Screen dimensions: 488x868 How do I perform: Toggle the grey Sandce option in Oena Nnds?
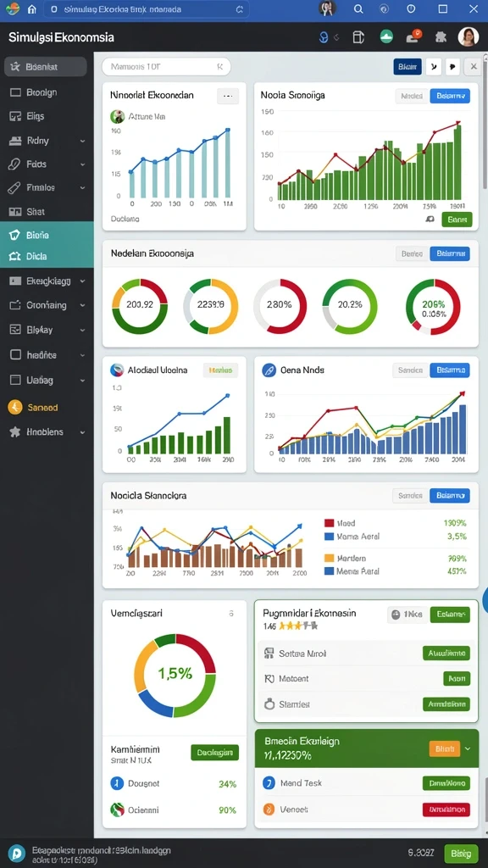(x=411, y=370)
